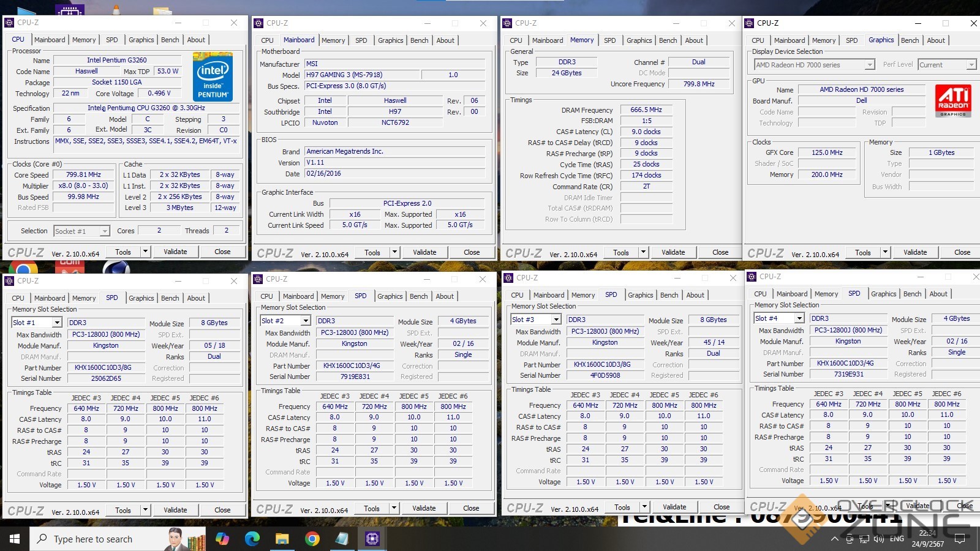Screen dimensions: 980x551
Task: Click the CPU-Z title icon of the Graphics window
Action: [749, 23]
